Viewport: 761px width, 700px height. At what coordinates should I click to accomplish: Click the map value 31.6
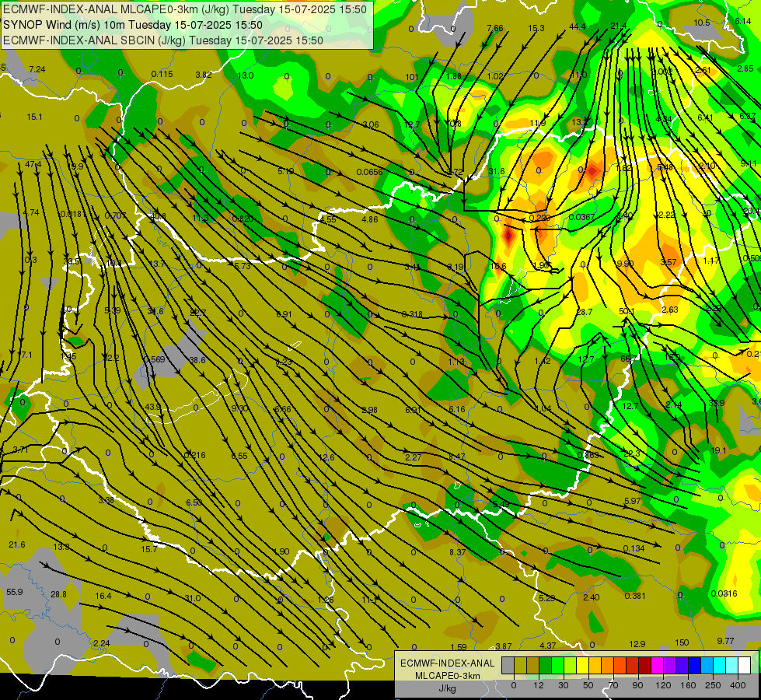point(496,171)
